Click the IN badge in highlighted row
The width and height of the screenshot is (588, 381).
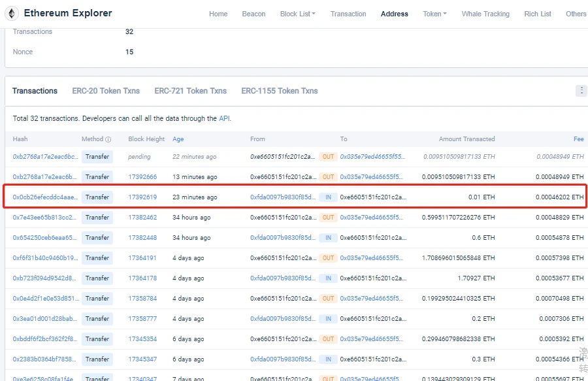pyautogui.click(x=328, y=197)
